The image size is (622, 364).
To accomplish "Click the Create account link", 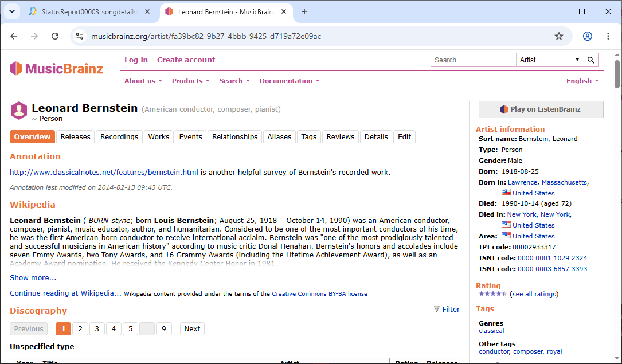I will 186,60.
